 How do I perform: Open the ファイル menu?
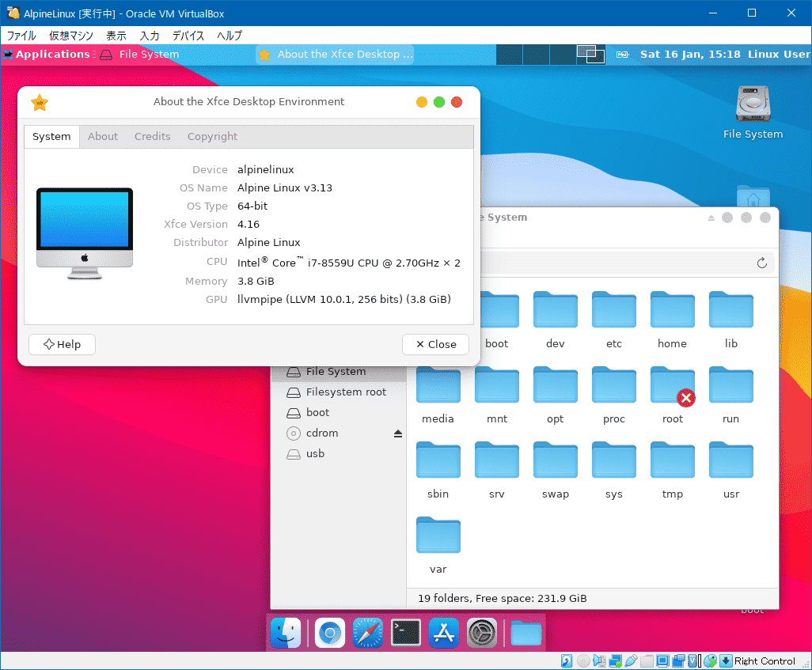point(21,36)
